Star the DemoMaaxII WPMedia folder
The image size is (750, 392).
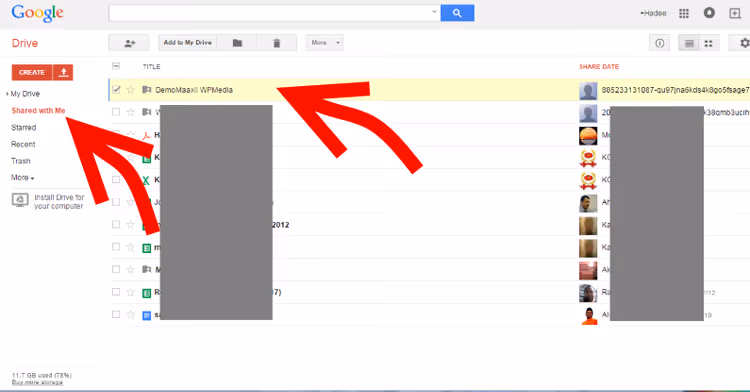click(x=130, y=89)
